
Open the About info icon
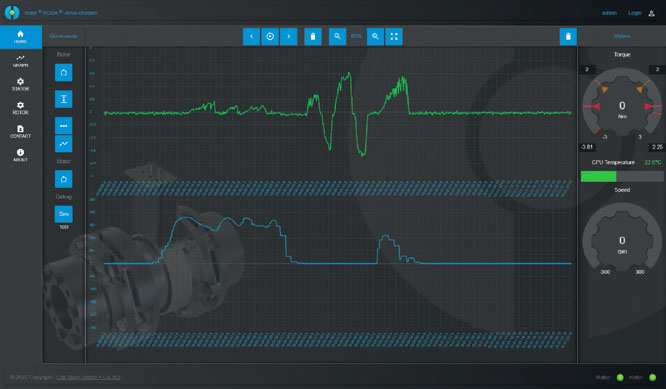20,155
